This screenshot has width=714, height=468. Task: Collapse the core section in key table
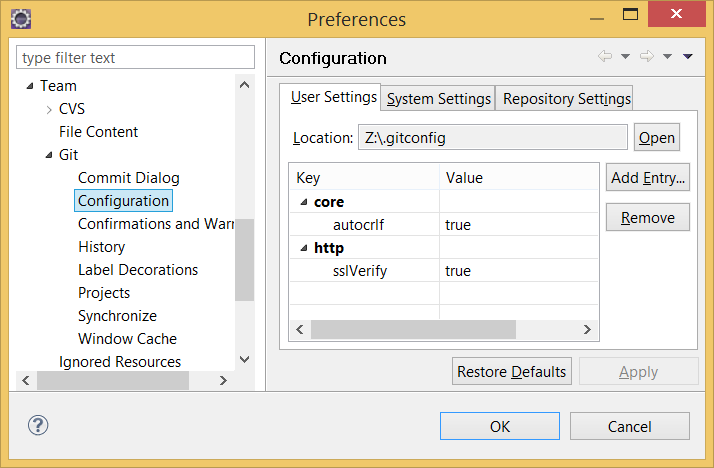[x=304, y=202]
